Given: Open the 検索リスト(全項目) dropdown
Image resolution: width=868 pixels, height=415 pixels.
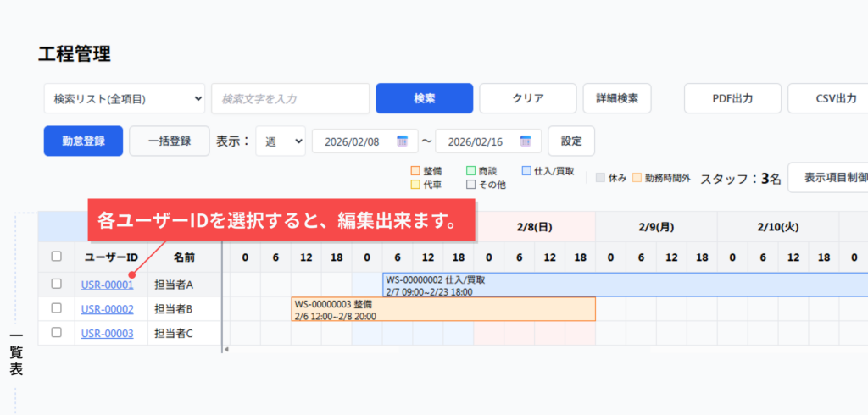Looking at the screenshot, I should pyautogui.click(x=124, y=98).
